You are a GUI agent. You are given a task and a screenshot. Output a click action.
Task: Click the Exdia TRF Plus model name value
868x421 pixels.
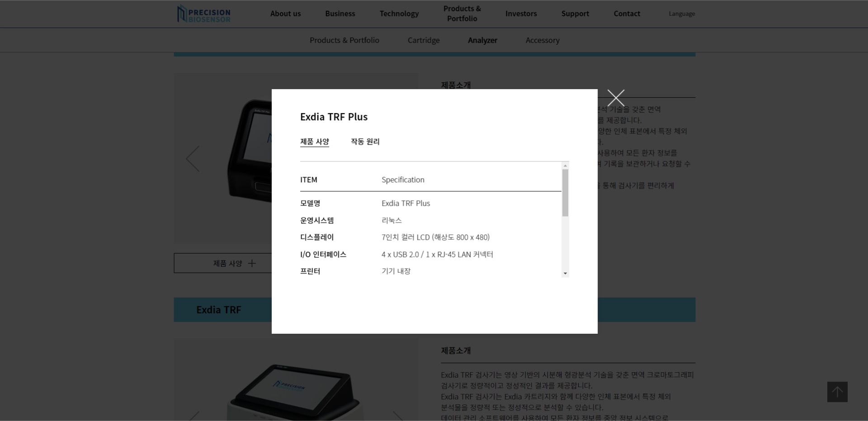[406, 203]
